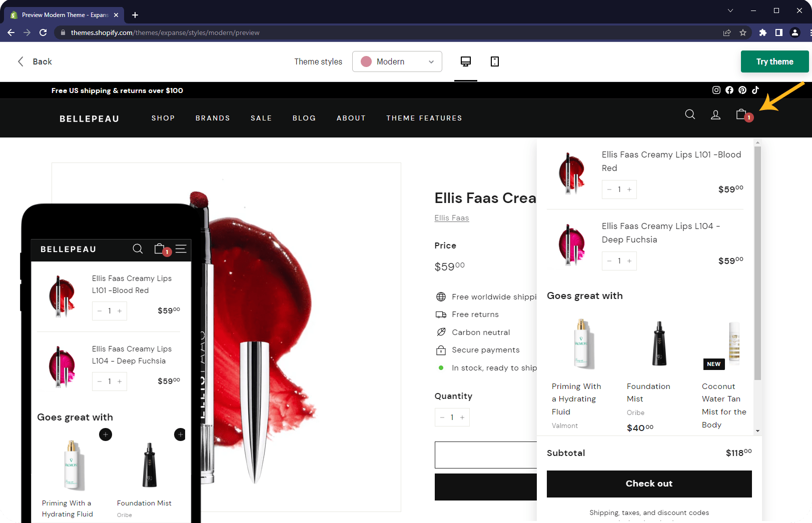Image resolution: width=812 pixels, height=523 pixels.
Task: Open the browser side panel icon
Action: click(779, 32)
